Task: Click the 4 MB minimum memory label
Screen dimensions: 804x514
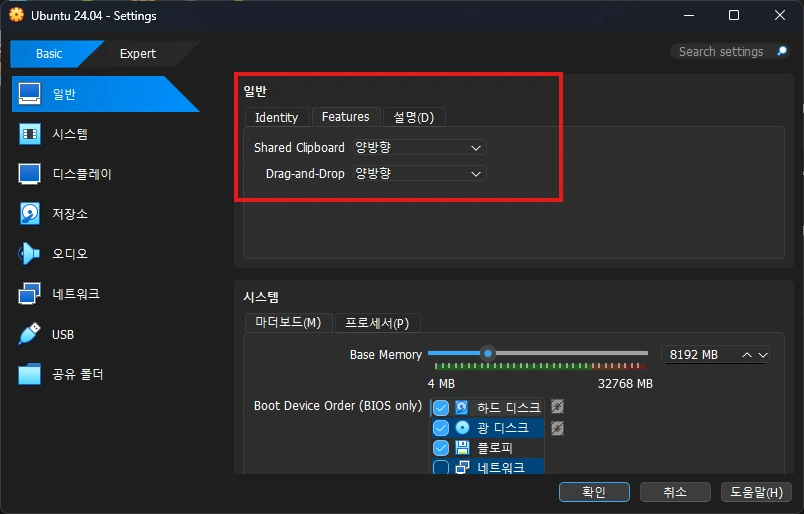Action: [x=441, y=384]
